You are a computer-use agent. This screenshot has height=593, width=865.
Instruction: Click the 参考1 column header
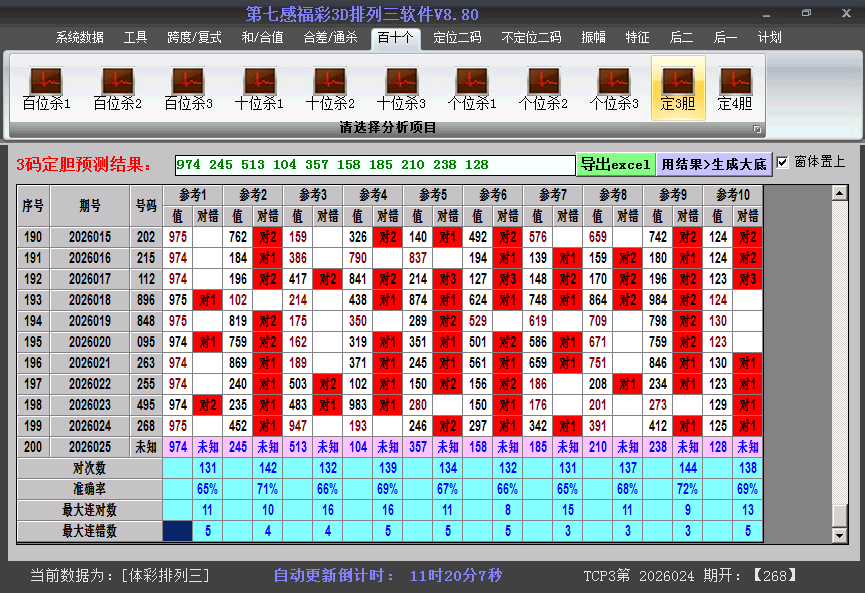click(192, 194)
